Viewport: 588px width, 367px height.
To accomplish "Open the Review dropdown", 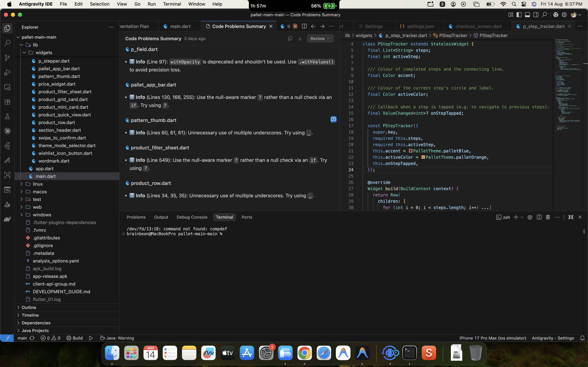I will 320,38.
